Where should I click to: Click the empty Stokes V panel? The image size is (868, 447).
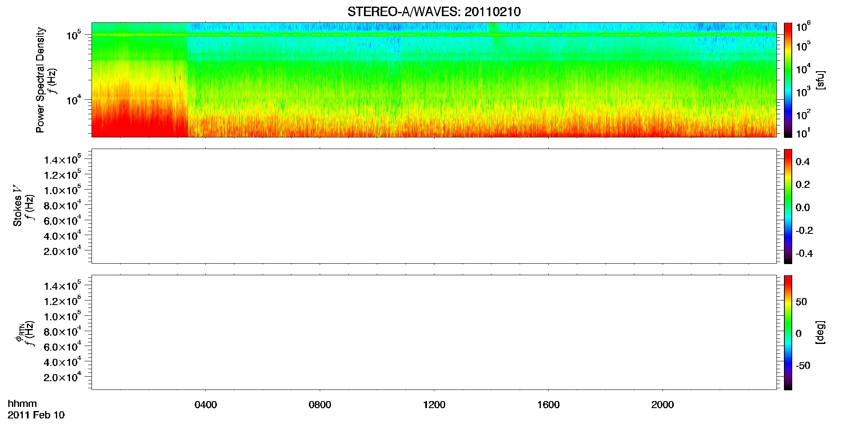434,206
